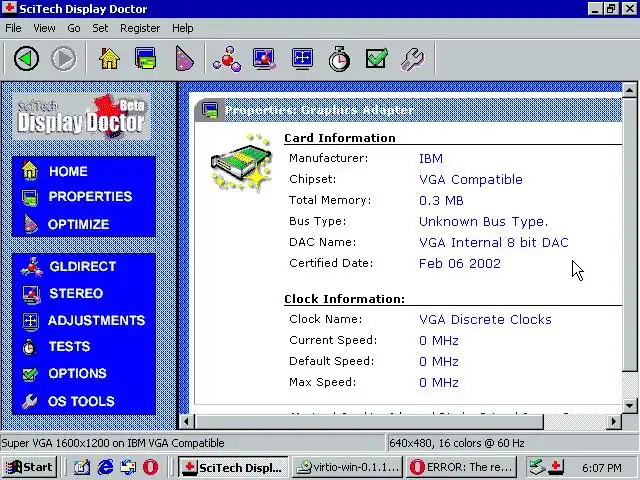The height and width of the screenshot is (480, 640).
Task: Click the vertical scrollbar up arrow
Action: coord(629,89)
